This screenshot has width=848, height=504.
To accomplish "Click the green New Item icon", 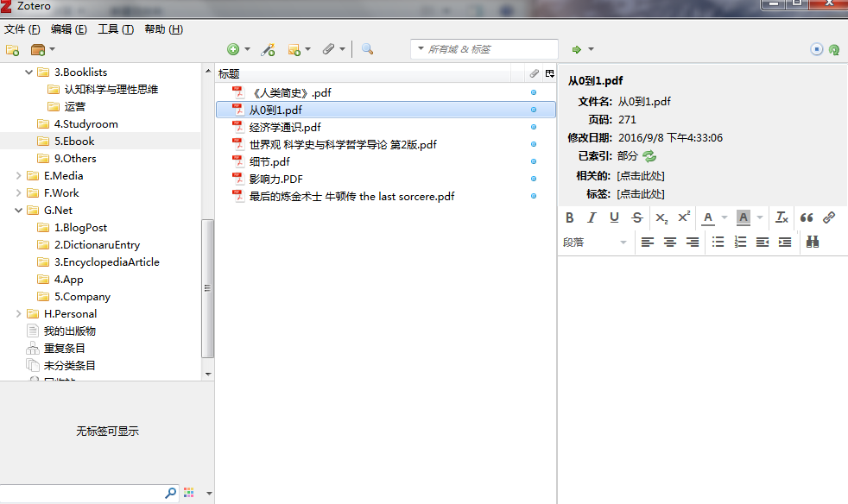I will (233, 49).
